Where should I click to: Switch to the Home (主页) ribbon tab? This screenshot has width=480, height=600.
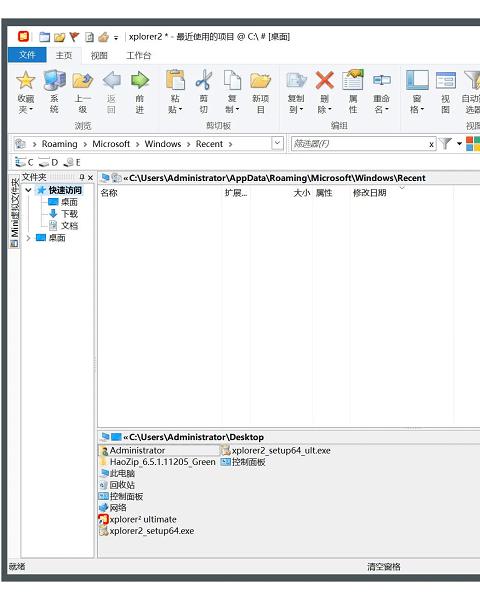[x=64, y=55]
